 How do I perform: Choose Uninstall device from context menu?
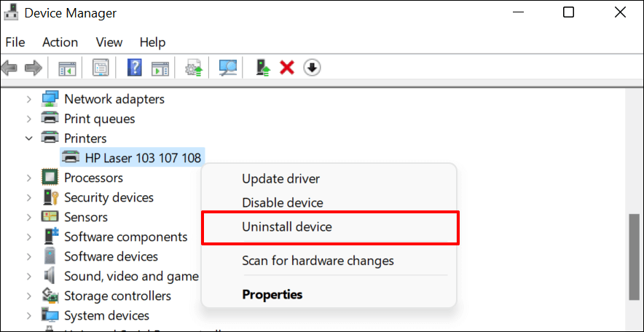tap(287, 227)
